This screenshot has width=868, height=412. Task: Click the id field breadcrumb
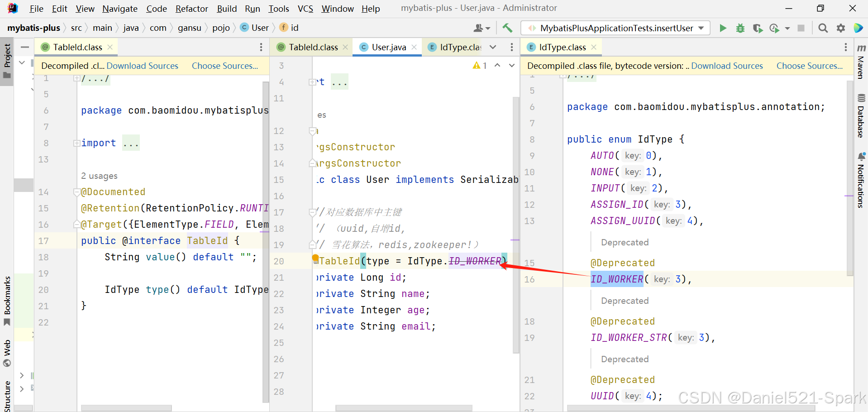click(289, 28)
